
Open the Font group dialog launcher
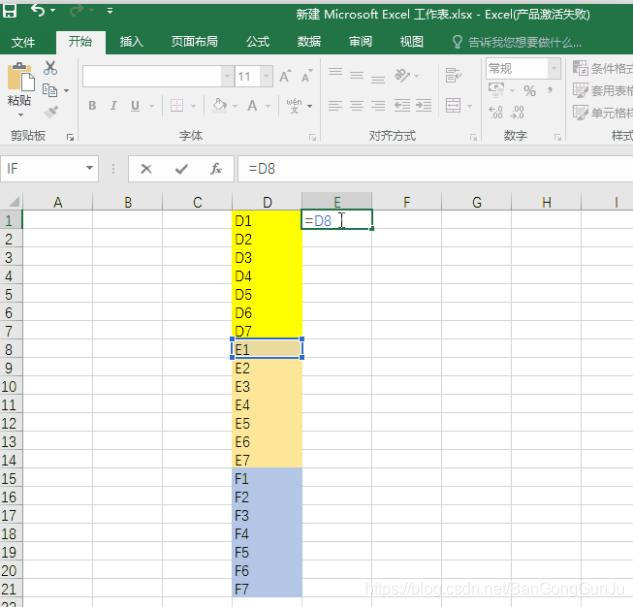click(x=312, y=138)
